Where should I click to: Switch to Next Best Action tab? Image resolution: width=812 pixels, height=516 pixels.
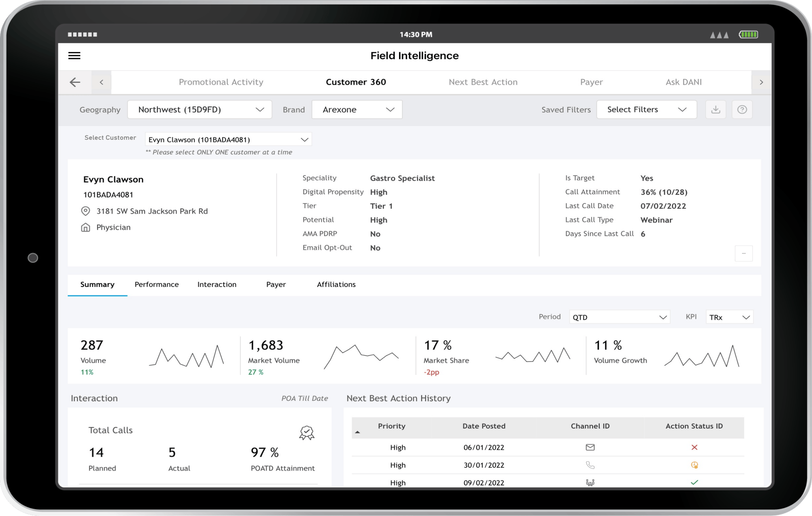pyautogui.click(x=483, y=82)
